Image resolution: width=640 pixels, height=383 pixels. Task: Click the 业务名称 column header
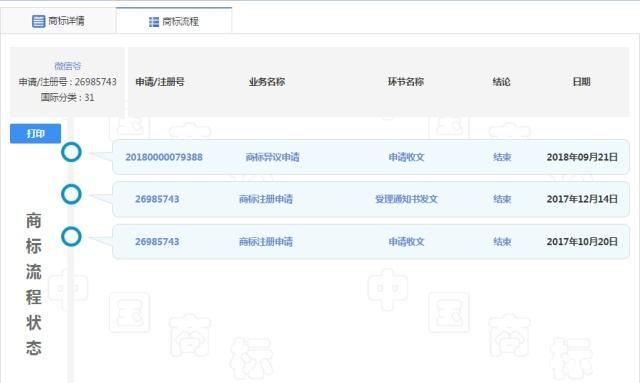click(267, 82)
